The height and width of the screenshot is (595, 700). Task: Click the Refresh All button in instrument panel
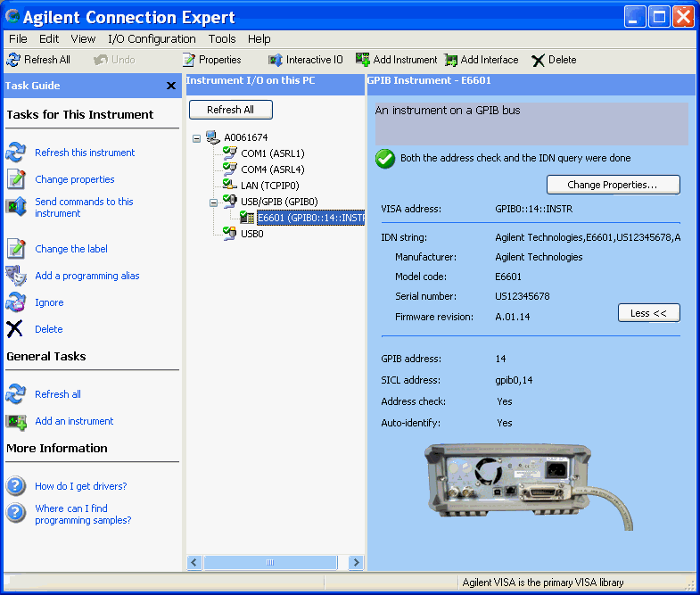click(230, 110)
